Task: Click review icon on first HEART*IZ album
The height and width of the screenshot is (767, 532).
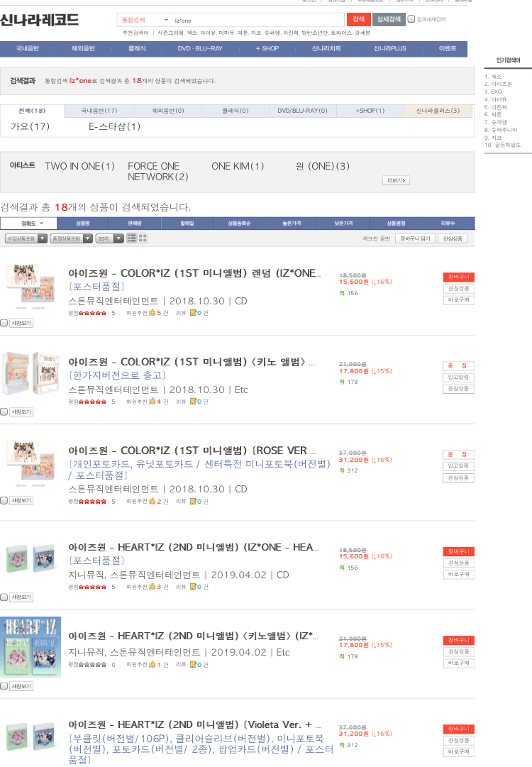Action: [x=193, y=587]
